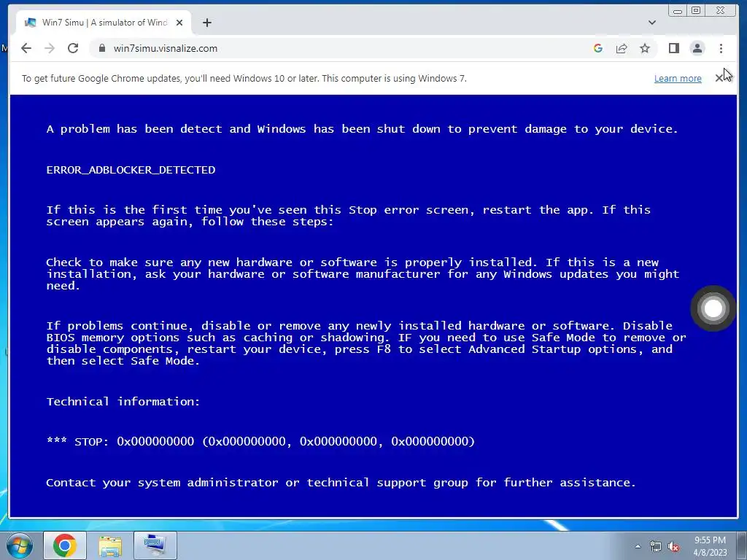
Task: Click the STOP: 0x000000000 error code line
Action: click(260, 441)
